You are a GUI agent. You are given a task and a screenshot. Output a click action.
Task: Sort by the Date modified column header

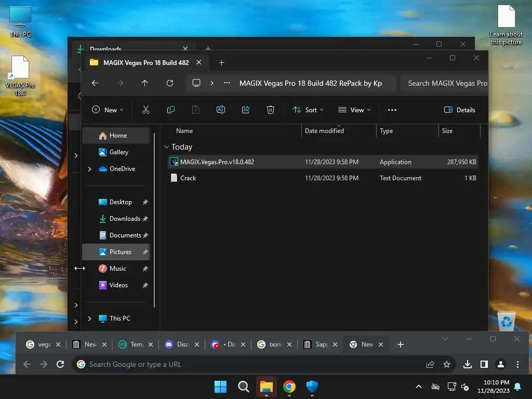pyautogui.click(x=324, y=131)
